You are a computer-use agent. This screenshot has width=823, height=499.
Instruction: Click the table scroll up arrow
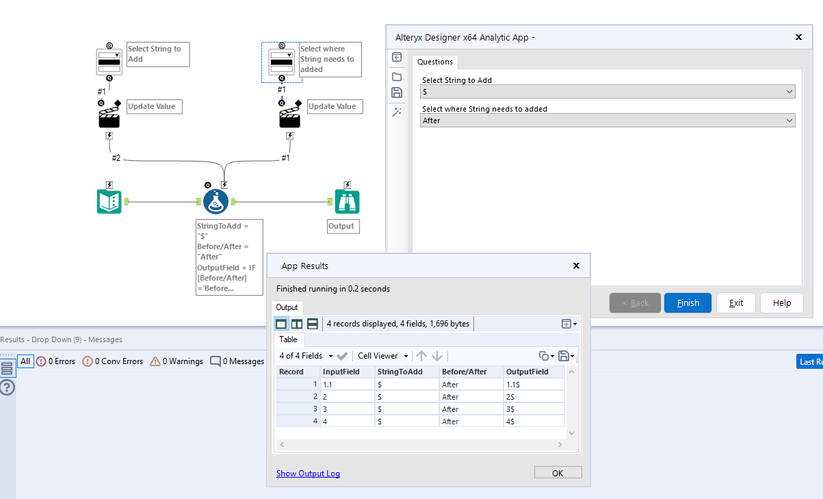click(572, 371)
